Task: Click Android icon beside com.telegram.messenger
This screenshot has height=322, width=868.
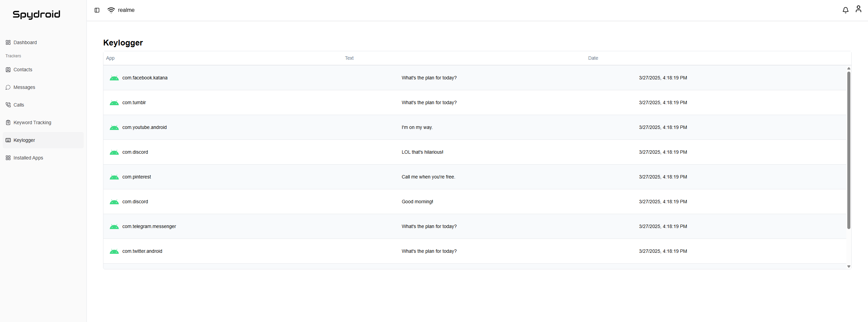Action: 114,227
